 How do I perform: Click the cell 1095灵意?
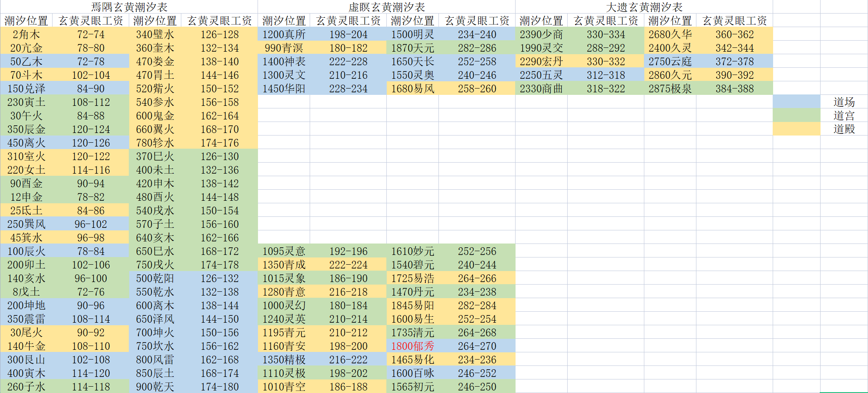[x=284, y=251]
